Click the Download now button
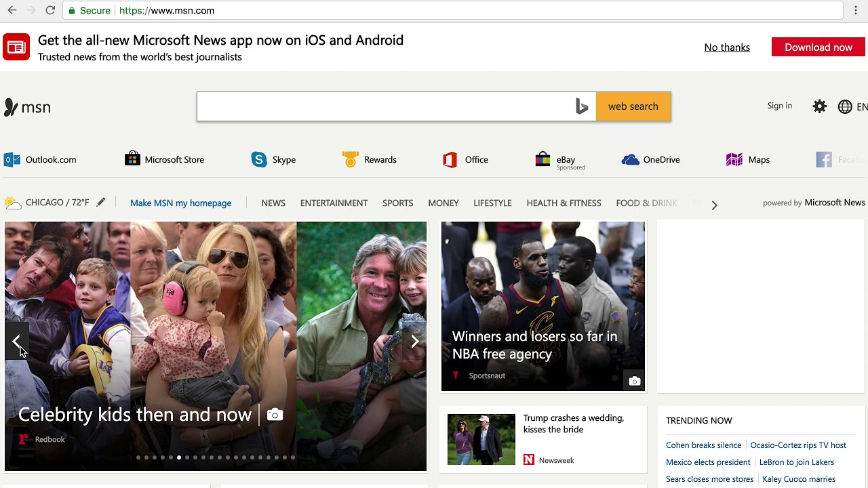This screenshot has height=488, width=868. pyautogui.click(x=818, y=47)
